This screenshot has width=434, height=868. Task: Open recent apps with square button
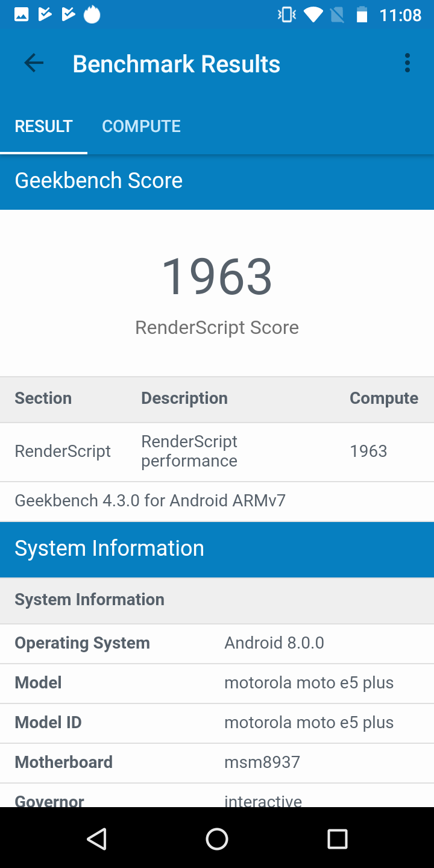point(338,838)
